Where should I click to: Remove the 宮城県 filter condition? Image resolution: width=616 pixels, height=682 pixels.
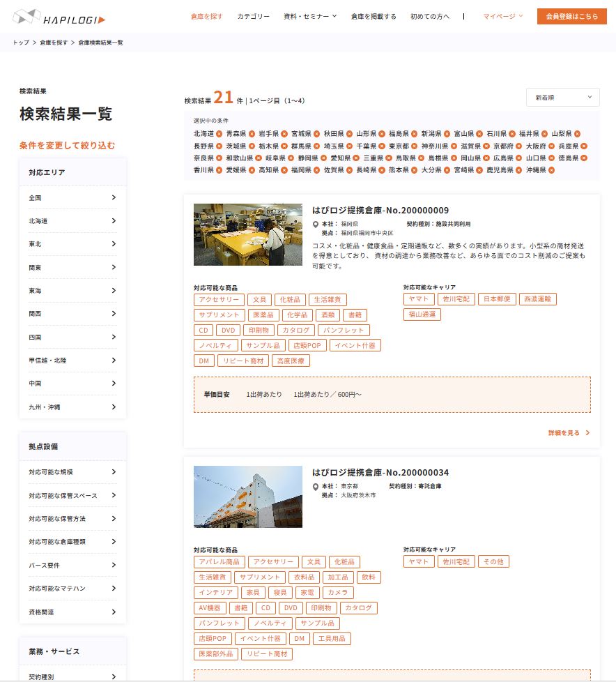click(x=317, y=134)
